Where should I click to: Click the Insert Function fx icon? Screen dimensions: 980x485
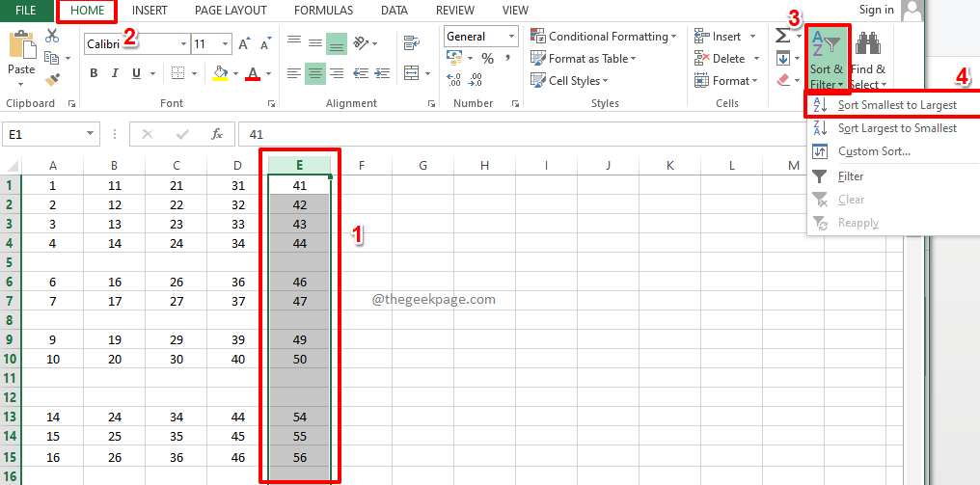coord(217,135)
